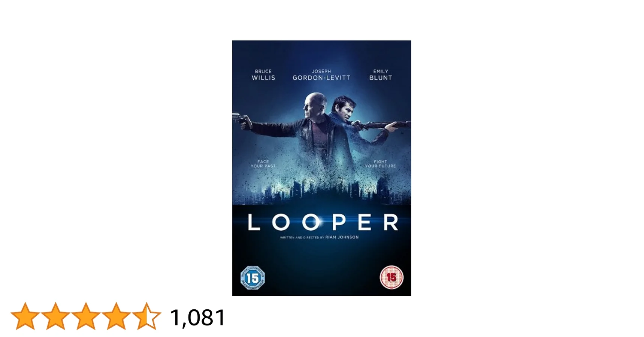
Task: Click the half-filled fifth rating star
Action: click(x=146, y=316)
